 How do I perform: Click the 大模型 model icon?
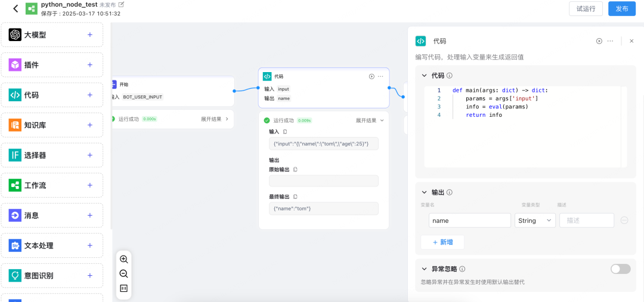[15, 35]
